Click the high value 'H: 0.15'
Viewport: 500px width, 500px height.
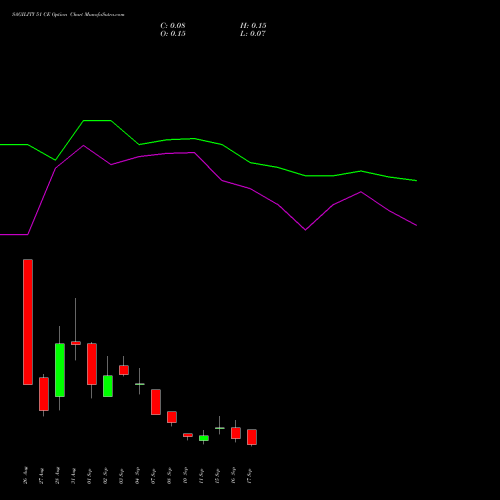click(253, 26)
